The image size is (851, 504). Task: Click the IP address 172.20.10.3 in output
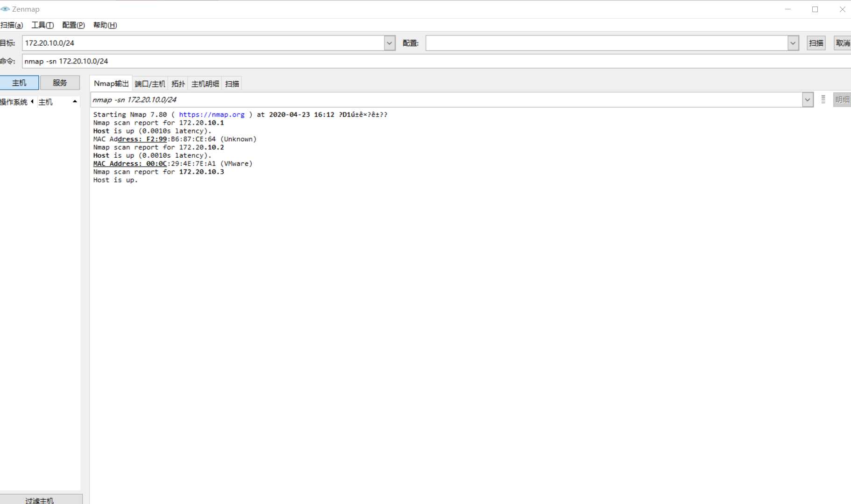tap(201, 172)
